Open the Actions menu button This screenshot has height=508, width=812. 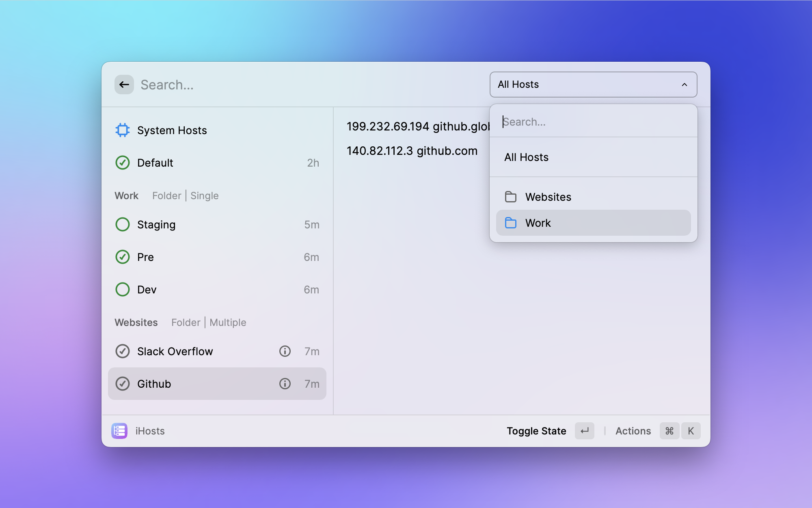coord(633,431)
